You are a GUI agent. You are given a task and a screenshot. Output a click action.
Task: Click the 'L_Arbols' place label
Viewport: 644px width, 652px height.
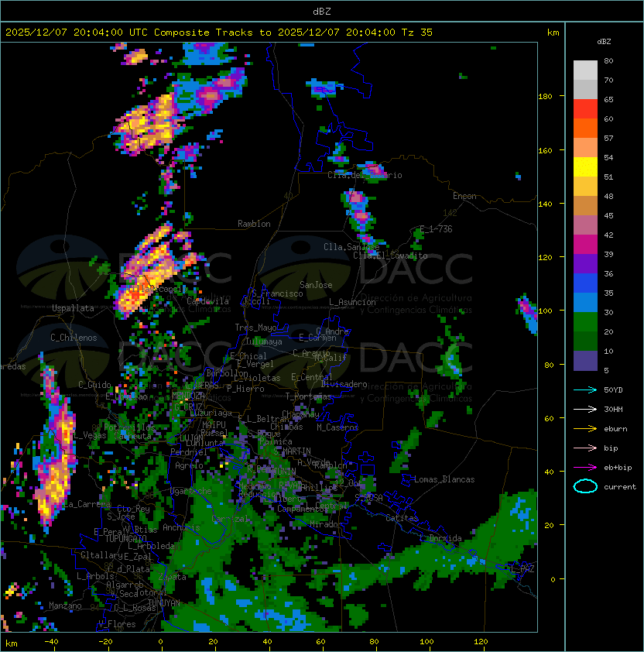(x=96, y=576)
